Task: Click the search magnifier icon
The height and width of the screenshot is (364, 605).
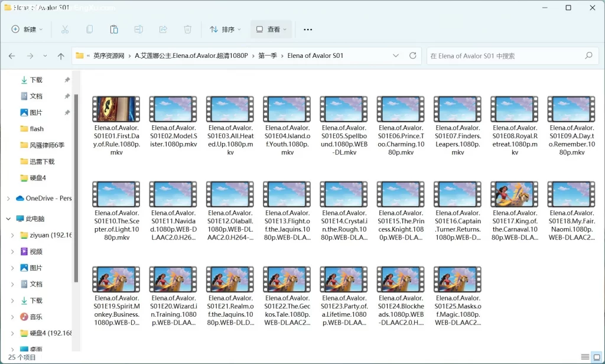Action: (x=588, y=56)
